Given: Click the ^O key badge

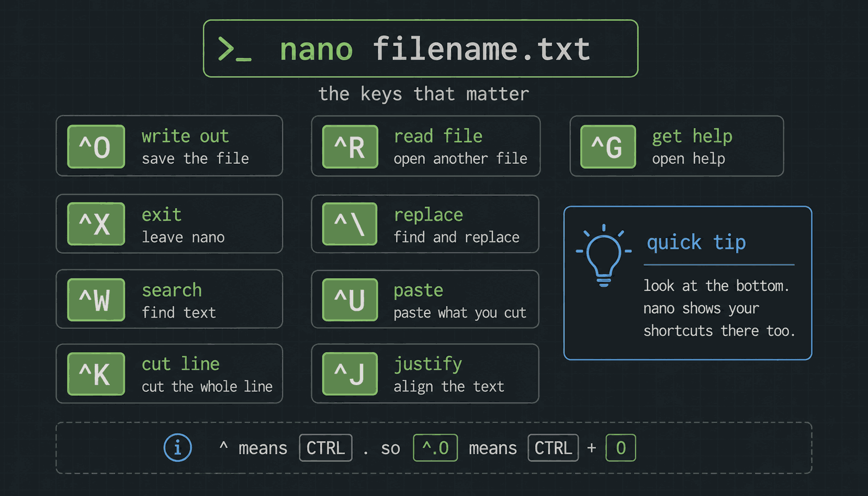Looking at the screenshot, I should 96,146.
